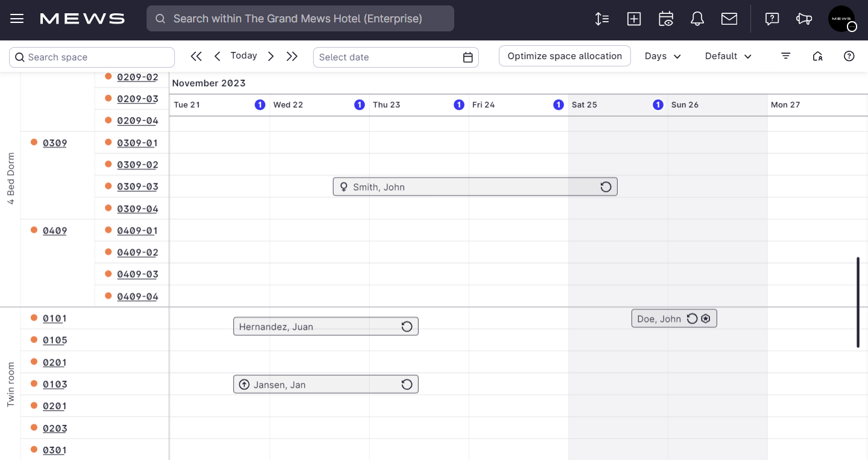
Task: Click the recurring icon on Smith, John booking
Action: 606,187
